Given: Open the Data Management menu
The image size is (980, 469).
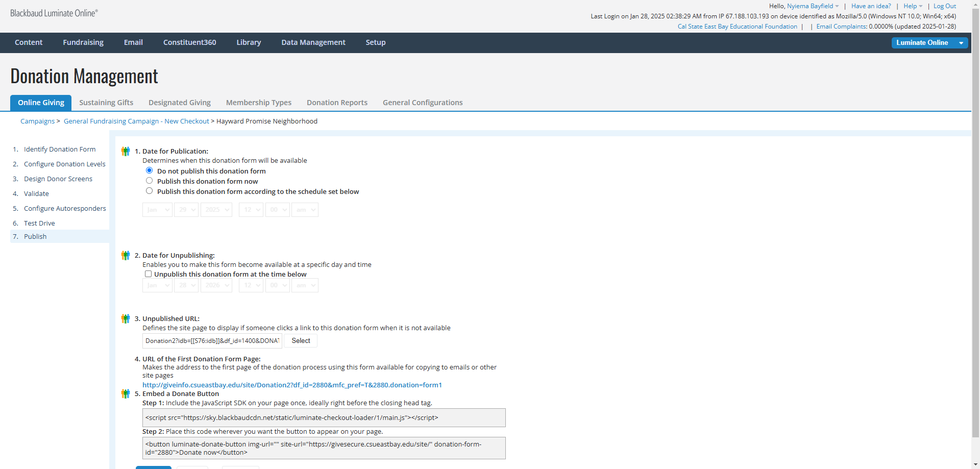Looking at the screenshot, I should (x=313, y=42).
